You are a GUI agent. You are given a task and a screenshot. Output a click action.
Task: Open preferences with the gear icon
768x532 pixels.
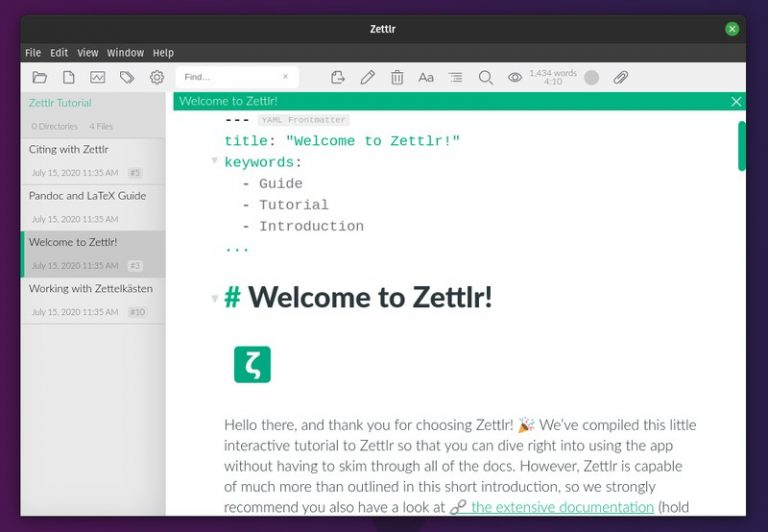click(x=157, y=77)
